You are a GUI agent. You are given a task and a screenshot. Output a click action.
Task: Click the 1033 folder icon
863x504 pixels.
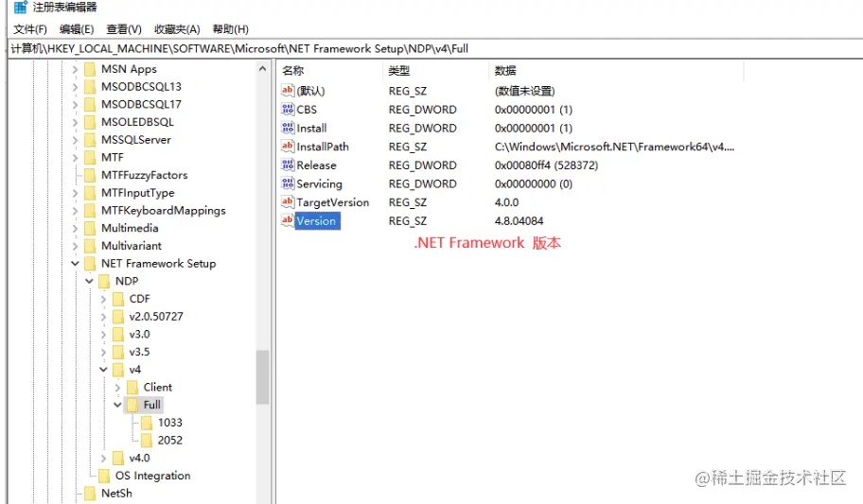147,423
